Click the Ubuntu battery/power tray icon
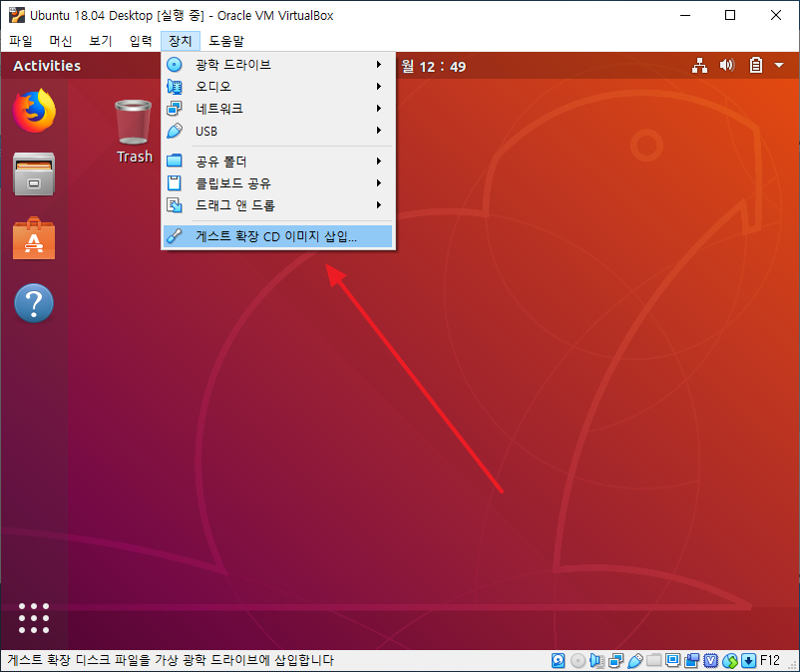Image resolution: width=800 pixels, height=672 pixels. point(756,65)
